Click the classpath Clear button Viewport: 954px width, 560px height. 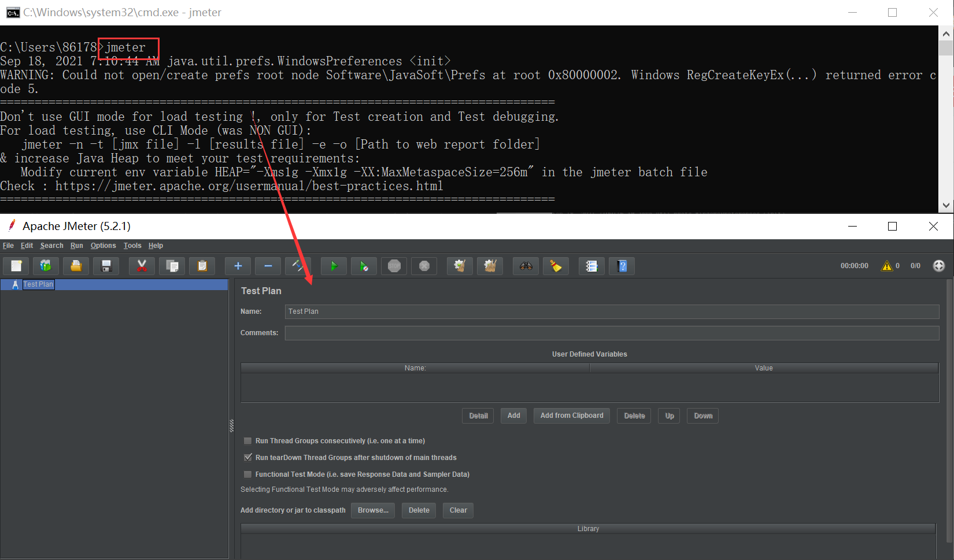[458, 510]
